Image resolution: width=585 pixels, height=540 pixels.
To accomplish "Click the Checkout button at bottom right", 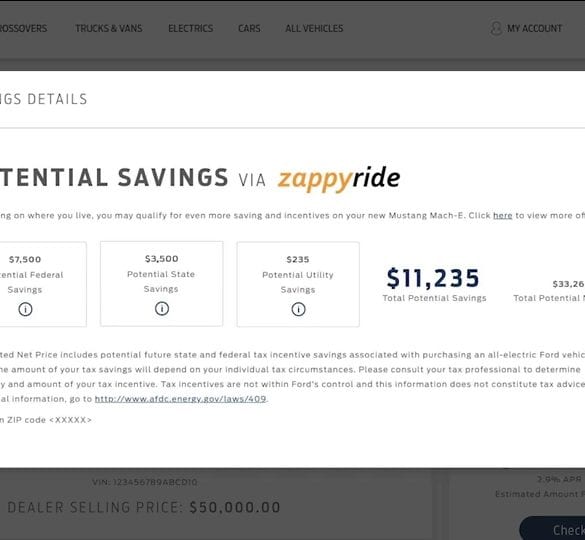I will (x=552, y=528).
